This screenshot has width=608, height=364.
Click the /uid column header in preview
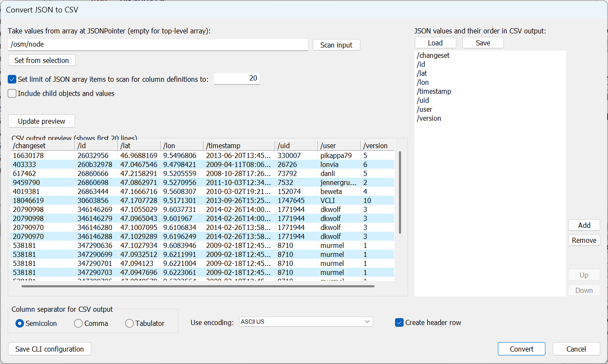pos(297,146)
